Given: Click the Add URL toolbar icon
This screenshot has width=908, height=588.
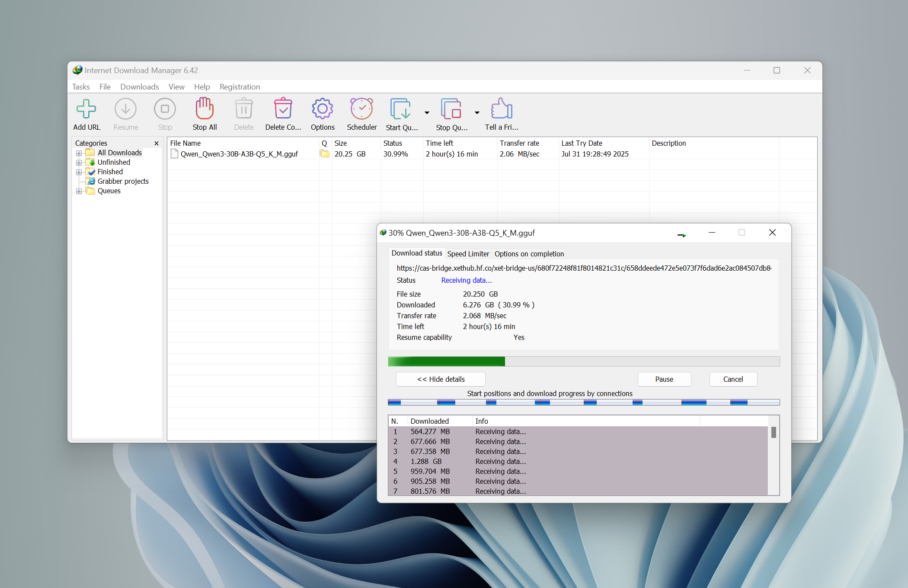Looking at the screenshot, I should click(x=86, y=109).
